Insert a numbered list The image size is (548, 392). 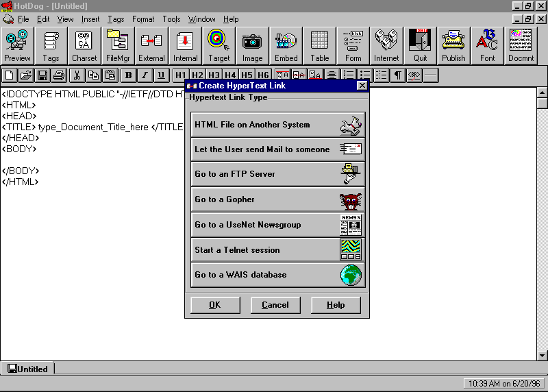coord(349,75)
